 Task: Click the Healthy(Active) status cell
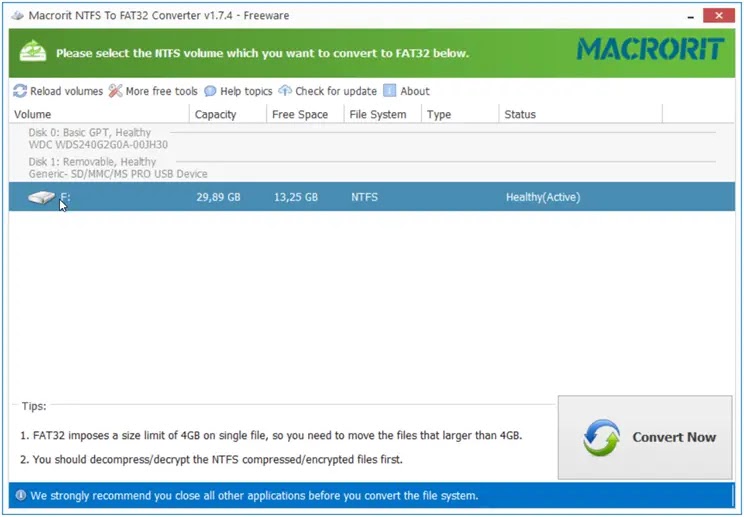point(543,197)
